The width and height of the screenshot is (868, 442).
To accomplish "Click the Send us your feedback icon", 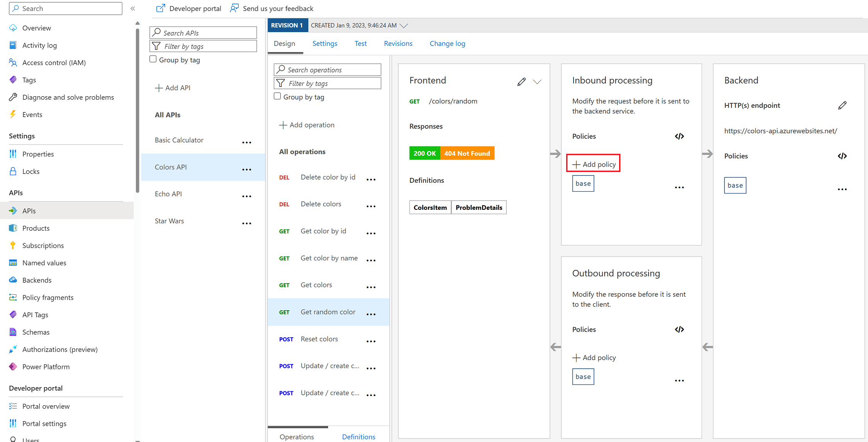I will pos(234,8).
